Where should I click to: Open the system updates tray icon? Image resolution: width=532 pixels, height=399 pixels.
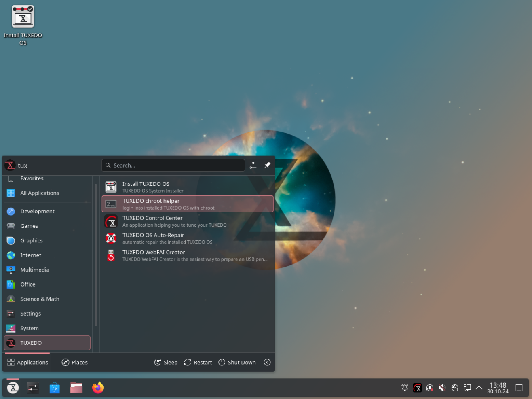click(430, 388)
